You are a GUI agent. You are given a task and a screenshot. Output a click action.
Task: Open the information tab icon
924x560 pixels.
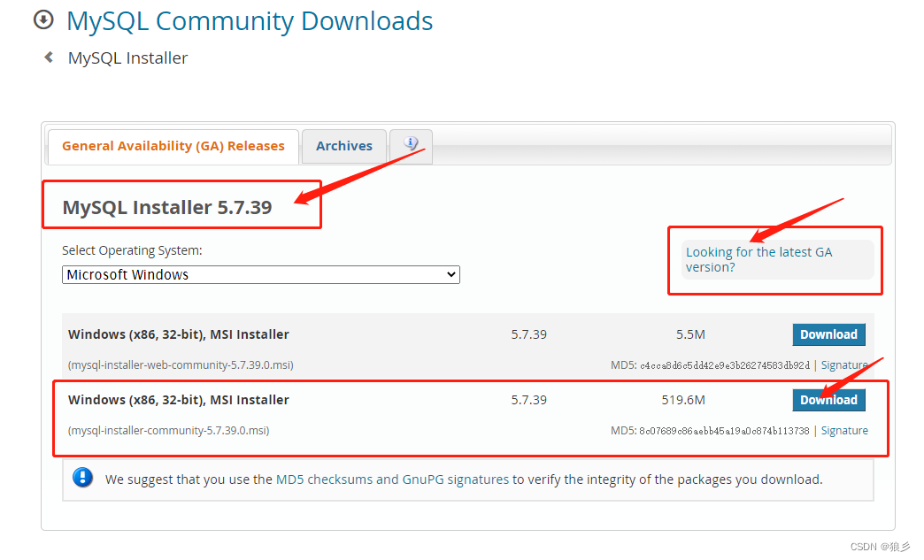[411, 143]
